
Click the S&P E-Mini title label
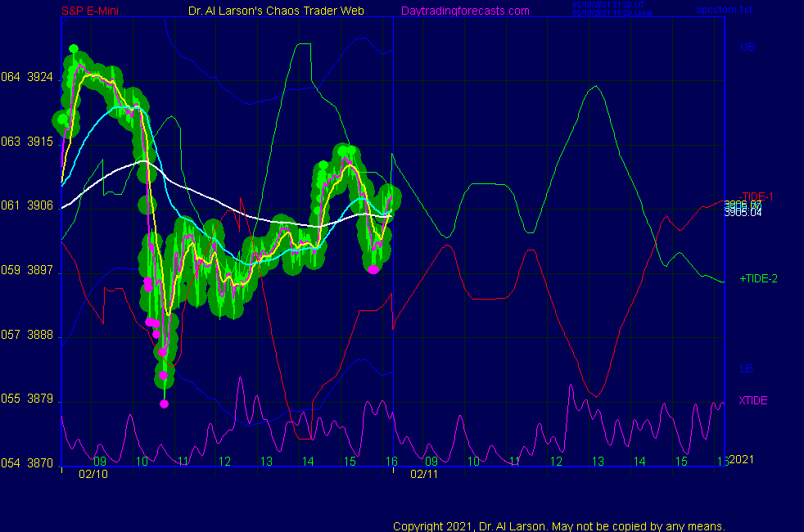click(90, 11)
